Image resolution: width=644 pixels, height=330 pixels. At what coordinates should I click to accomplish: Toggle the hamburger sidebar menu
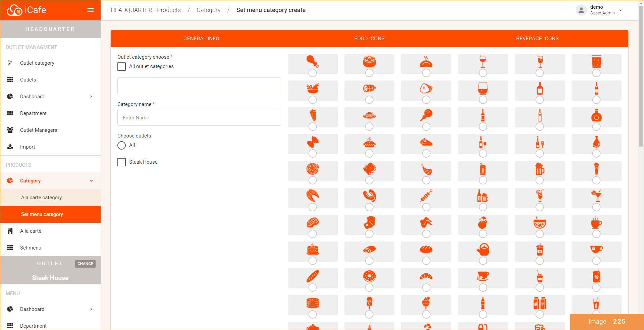tap(91, 10)
